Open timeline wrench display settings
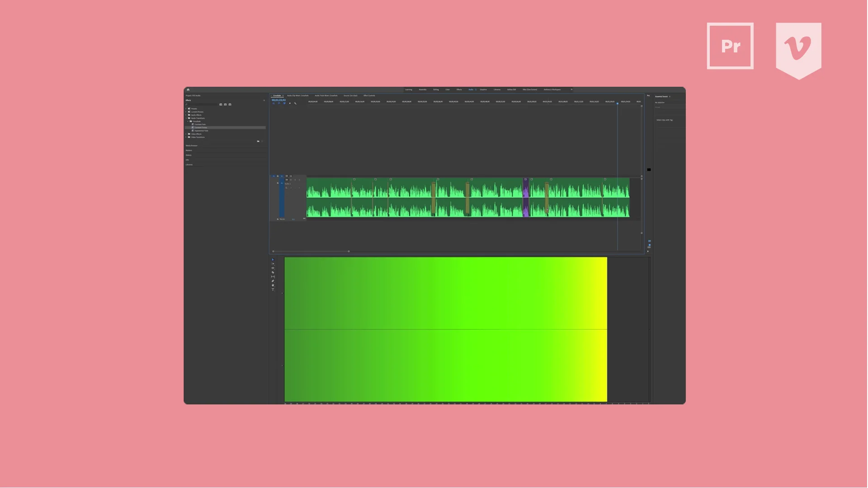 [295, 103]
